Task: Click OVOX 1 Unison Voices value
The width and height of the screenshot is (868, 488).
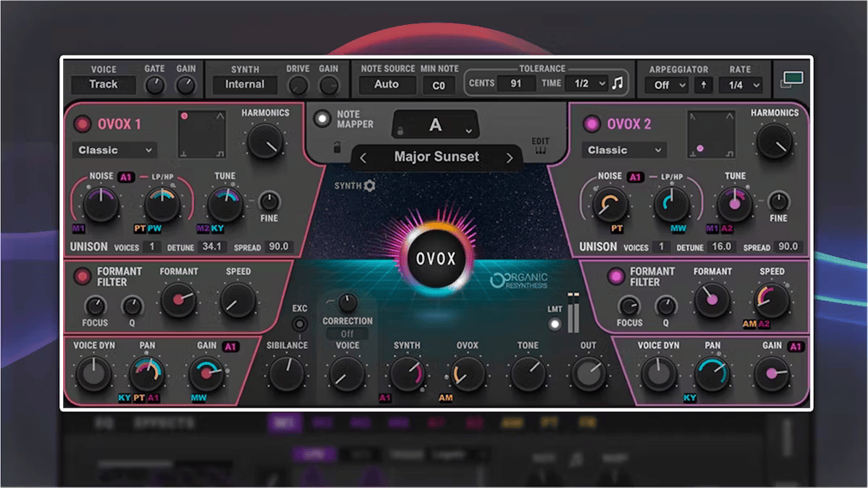Action: pos(152,246)
